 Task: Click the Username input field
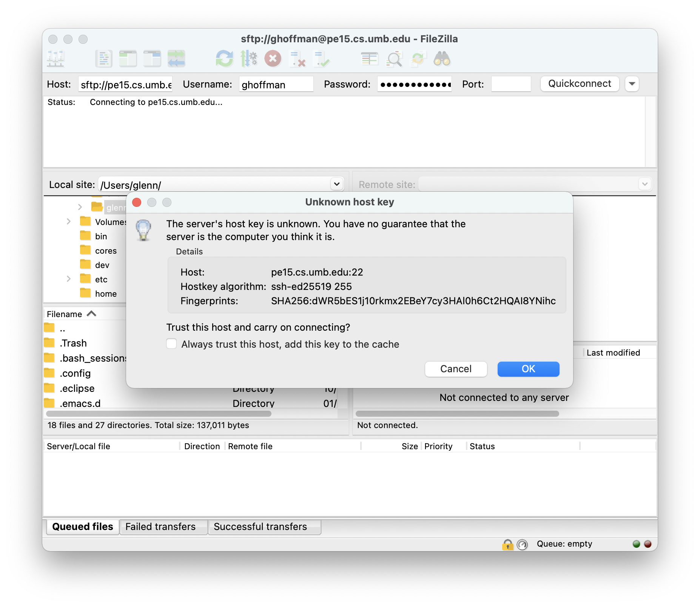276,84
